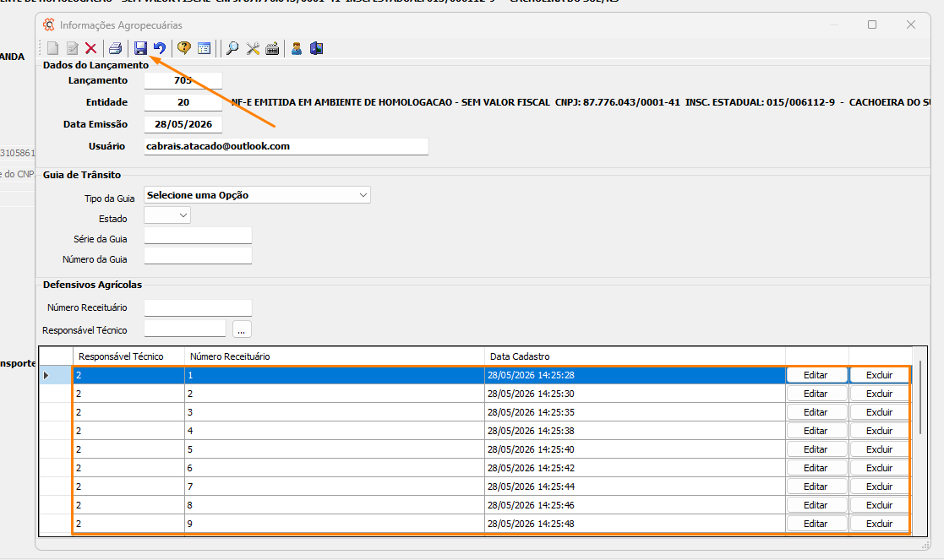Click the Lançamento field showing 705
944x560 pixels.
(x=183, y=80)
